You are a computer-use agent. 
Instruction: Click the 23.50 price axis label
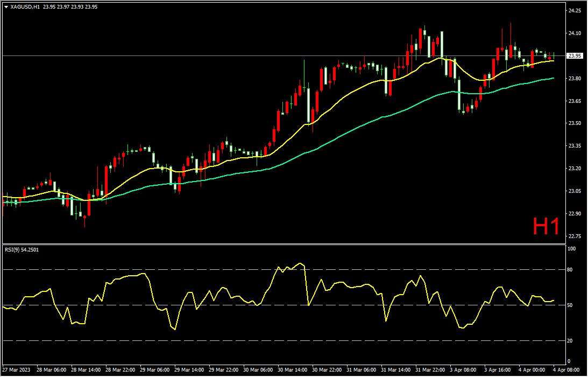[575, 123]
